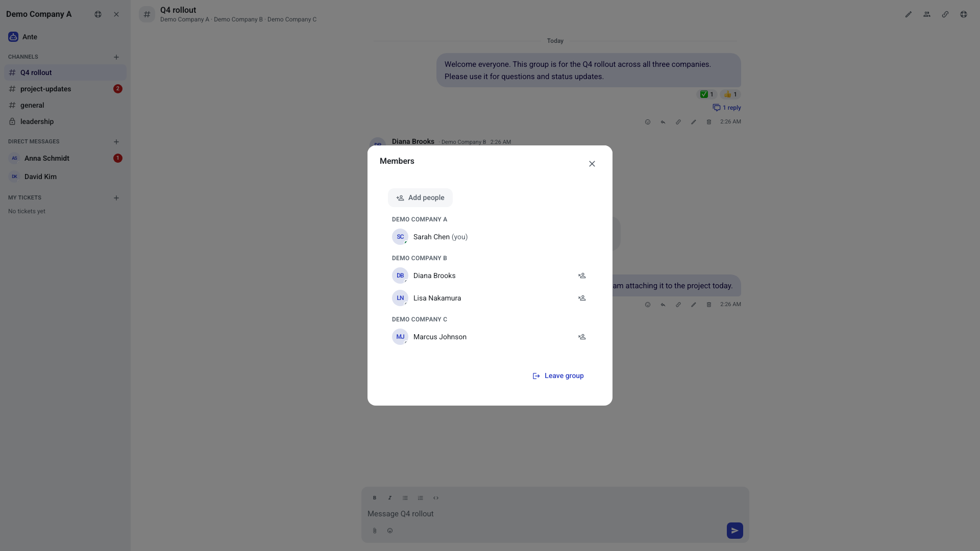Image resolution: width=980 pixels, height=551 pixels.
Task: Delete welcome message with trash icon
Action: click(x=709, y=122)
